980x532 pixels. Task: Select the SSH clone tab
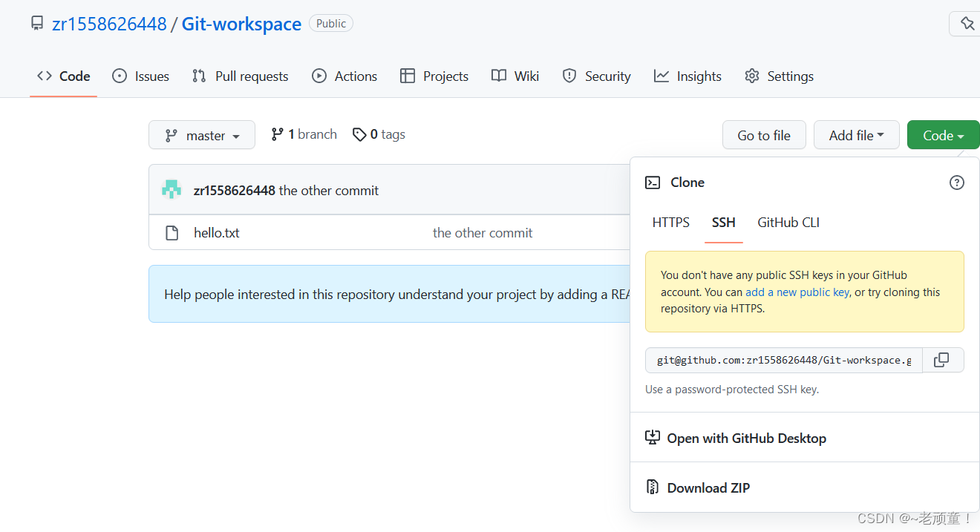724,223
